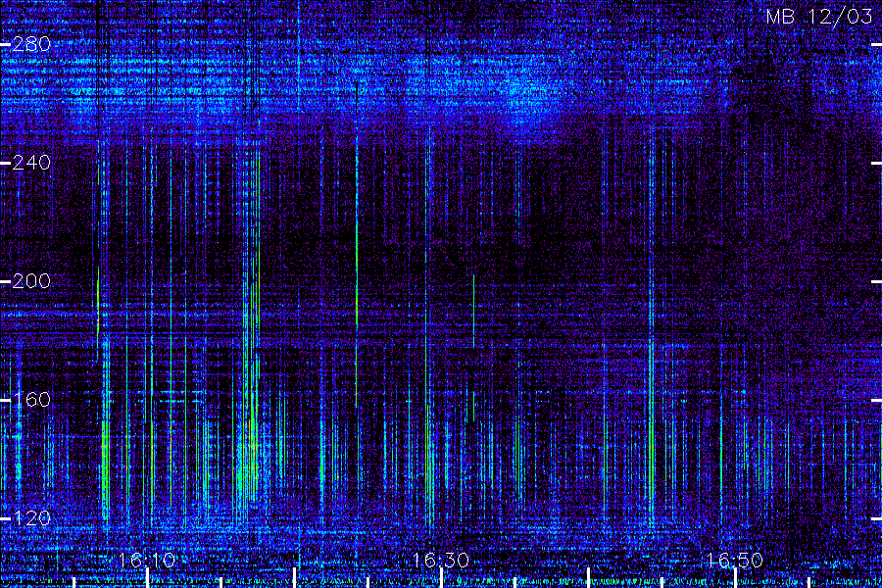Click the 280 frequency axis label
This screenshot has height=588, width=882.
pyautogui.click(x=31, y=44)
